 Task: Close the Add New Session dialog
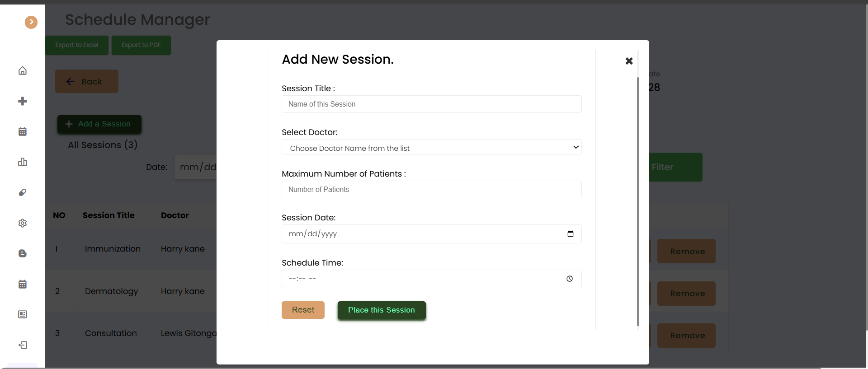point(629,61)
